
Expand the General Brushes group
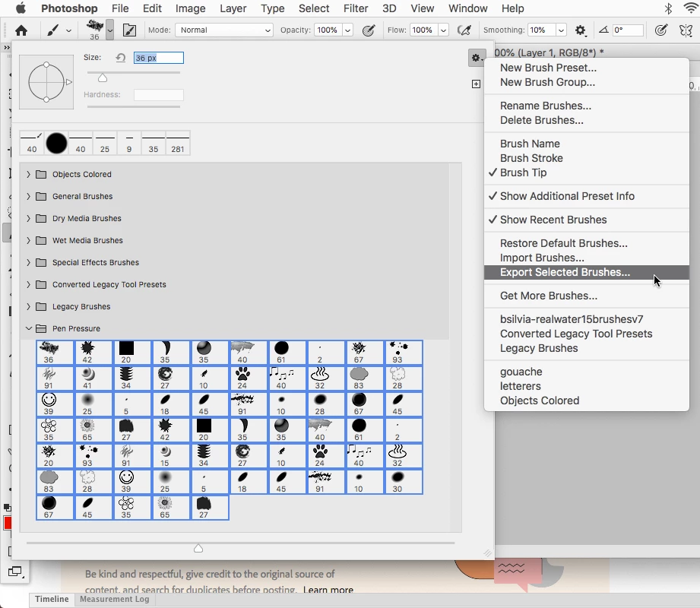pos(29,196)
